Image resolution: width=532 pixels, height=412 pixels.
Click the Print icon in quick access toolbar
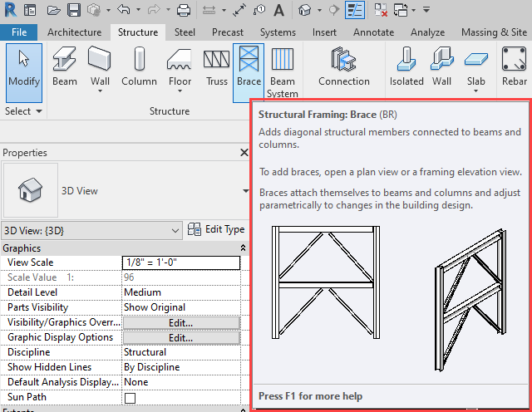(184, 11)
